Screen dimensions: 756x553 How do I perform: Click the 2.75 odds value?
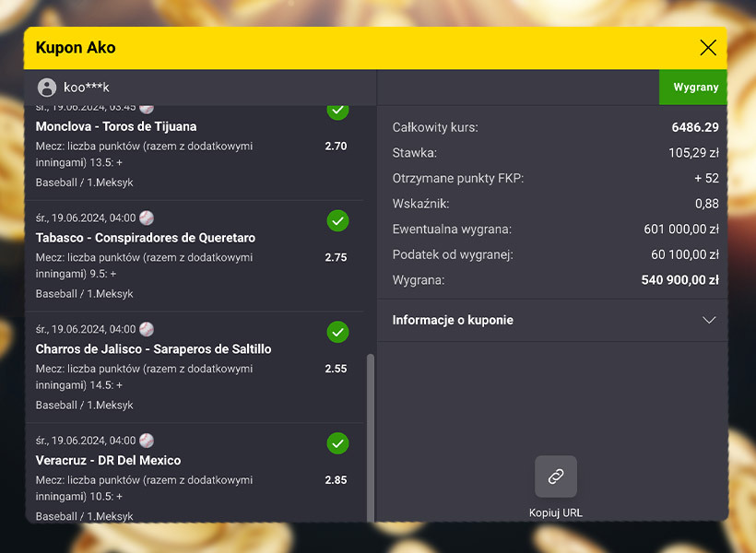point(337,257)
